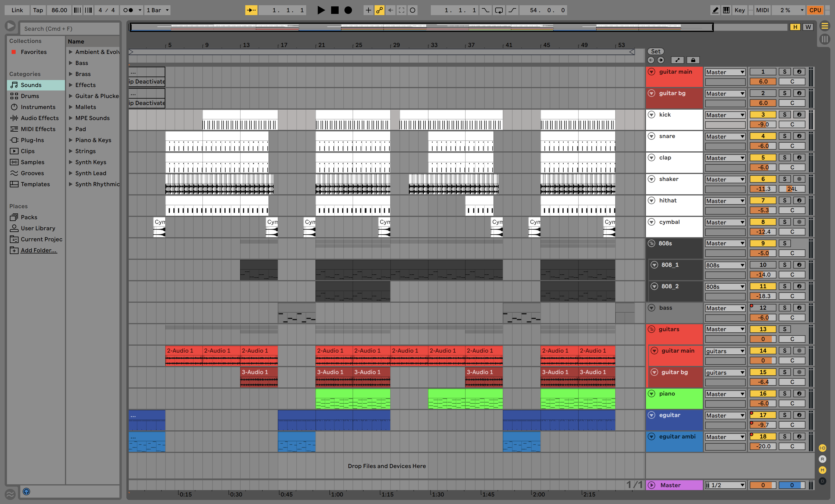Open Master output 1/2 dropdown
This screenshot has width=835, height=504.
[x=725, y=485]
